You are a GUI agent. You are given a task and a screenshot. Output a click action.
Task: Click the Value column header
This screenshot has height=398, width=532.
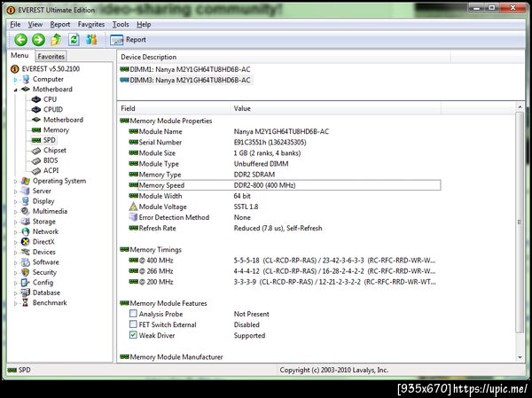[336, 108]
